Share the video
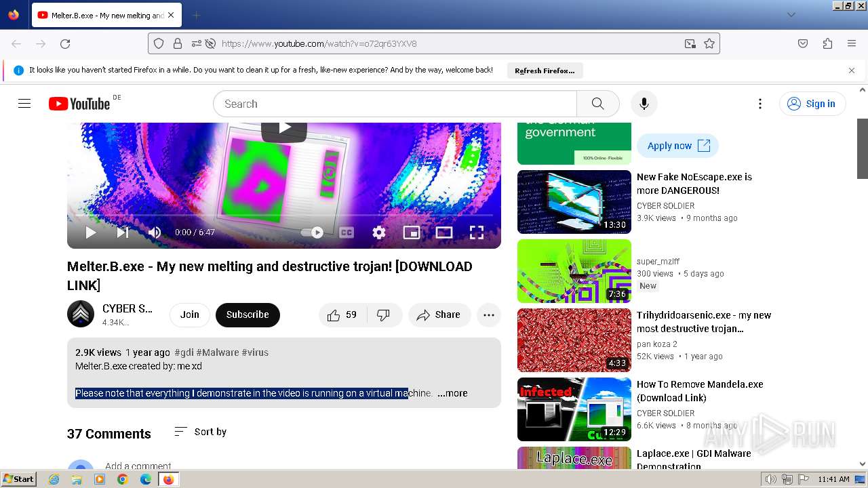This screenshot has height=488, width=868. coord(439,314)
